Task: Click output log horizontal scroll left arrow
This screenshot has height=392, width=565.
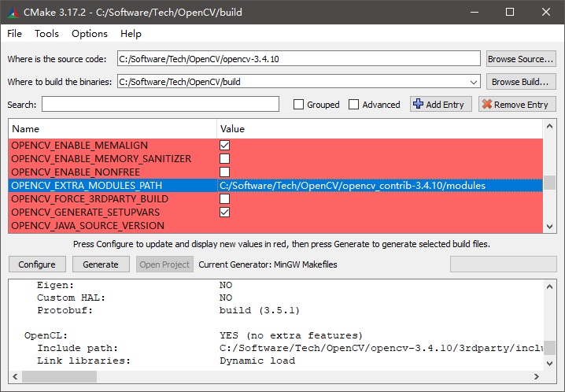Action: [15, 376]
